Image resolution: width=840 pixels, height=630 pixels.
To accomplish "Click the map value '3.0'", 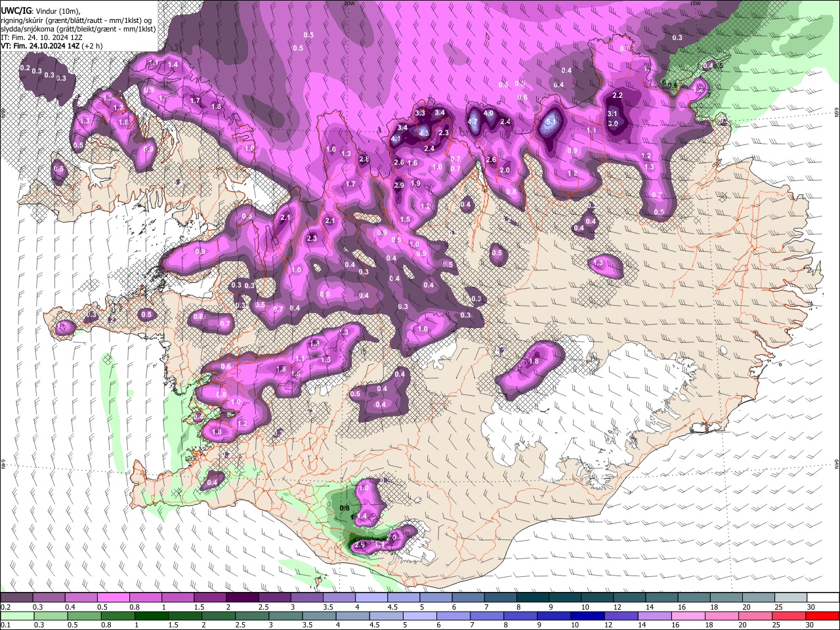I will click(613, 123).
